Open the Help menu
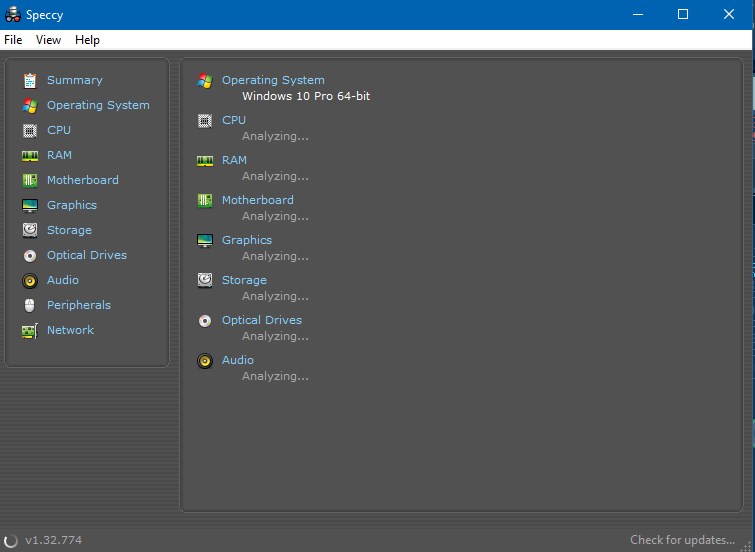The height and width of the screenshot is (552, 755). click(x=87, y=40)
